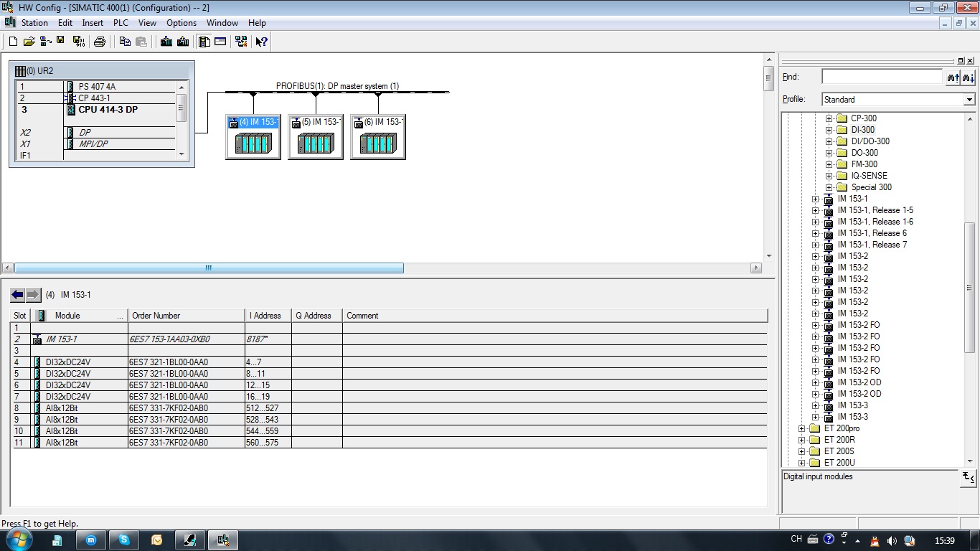This screenshot has width=980, height=551.
Task: Select the PS 407 4A rack row
Action: 97,87
